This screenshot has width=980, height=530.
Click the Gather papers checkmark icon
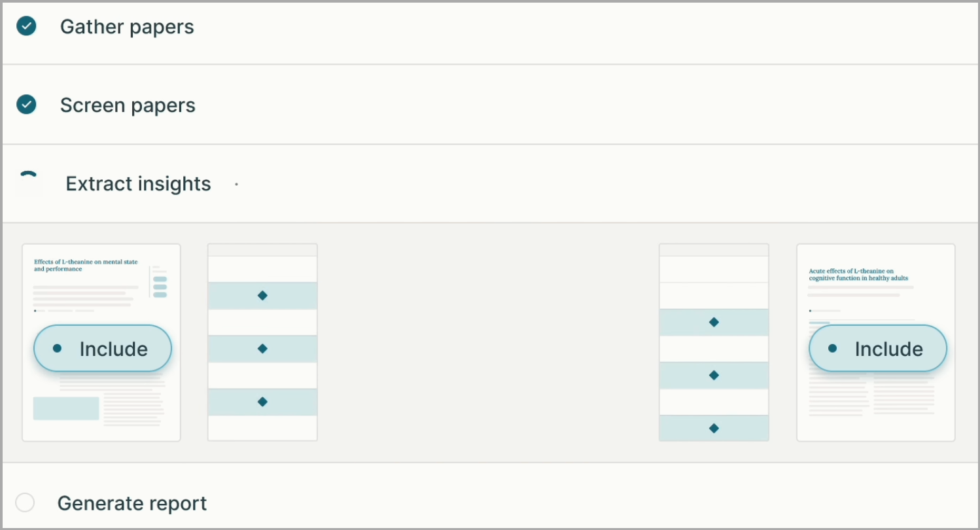pos(26,26)
